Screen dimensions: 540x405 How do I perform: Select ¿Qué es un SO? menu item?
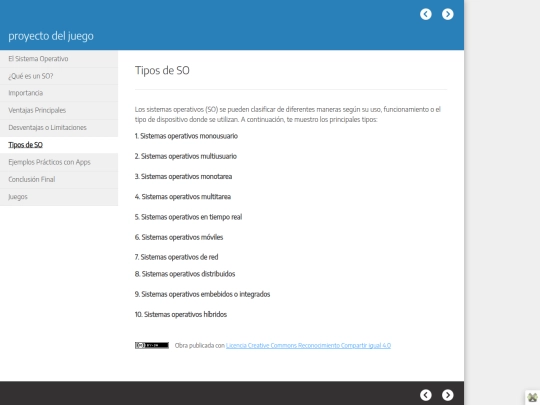coord(59,76)
